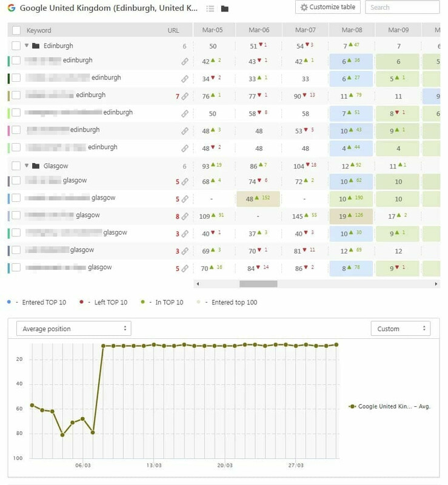The height and width of the screenshot is (485, 448).
Task: Click link icon in glasgow row with Mar-05 rank 68
Action: 185,181
